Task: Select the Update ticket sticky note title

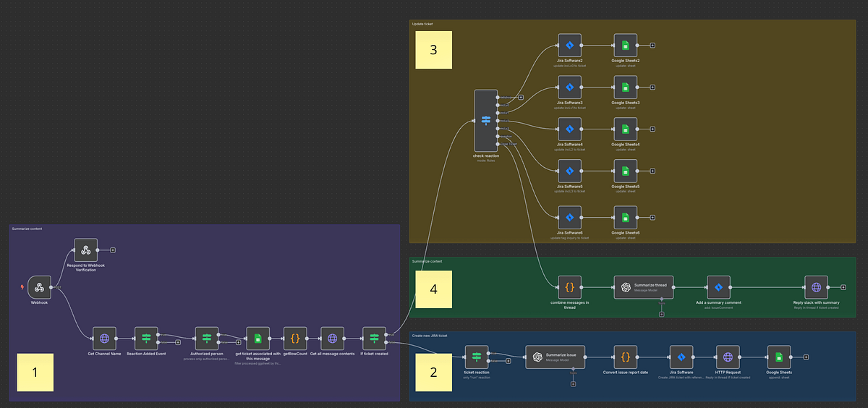Action: [422, 24]
